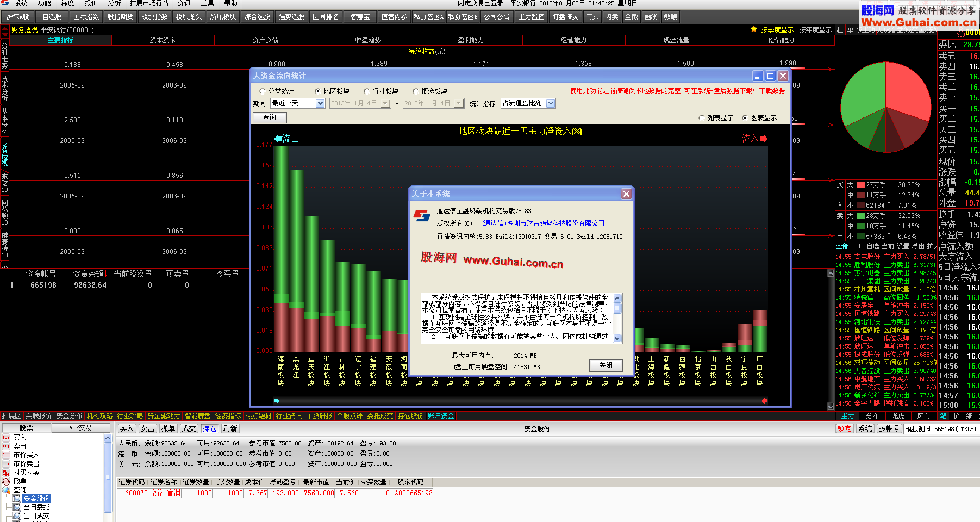Click 按年度显示 option
980x522 pixels.
point(815,30)
